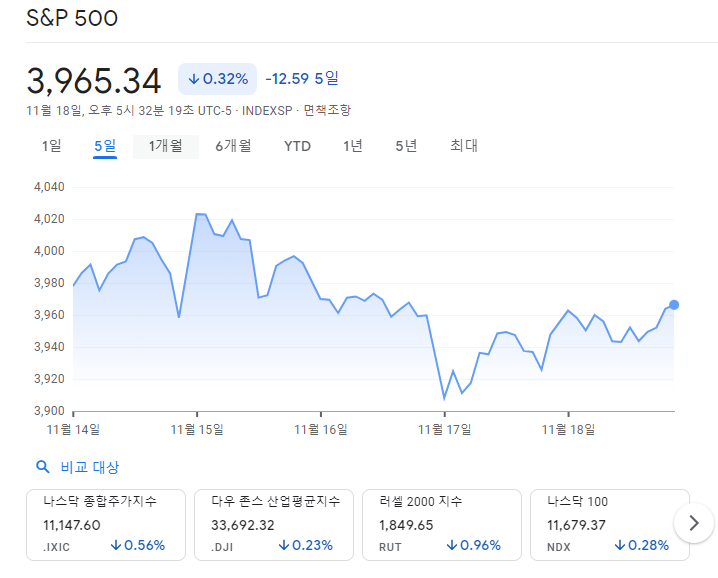Click the 비교 대상 link
718x578 pixels.
[90, 467]
